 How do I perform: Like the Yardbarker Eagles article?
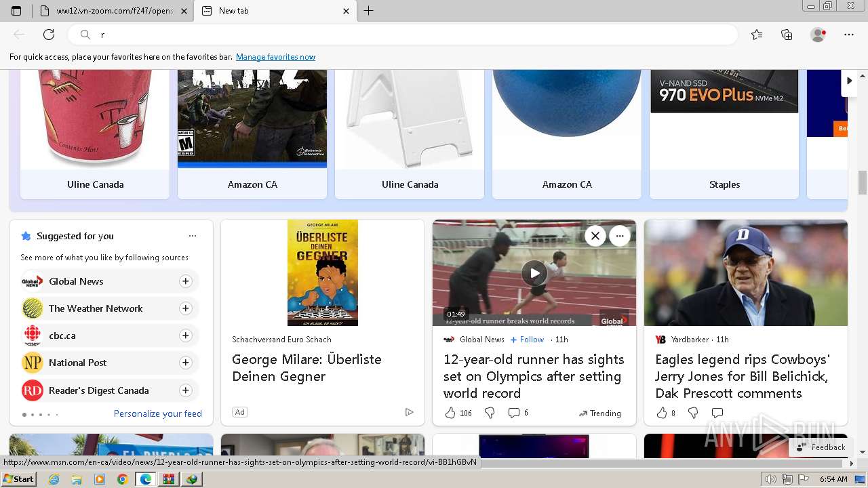click(x=662, y=413)
